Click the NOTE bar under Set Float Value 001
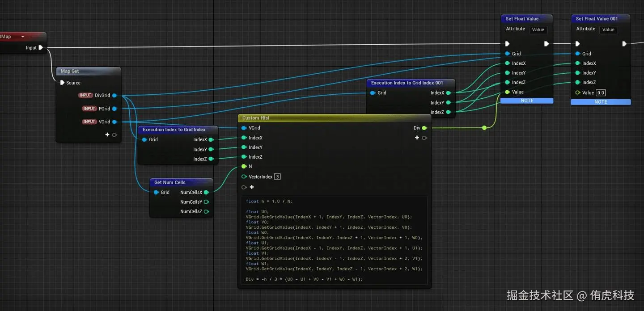This screenshot has height=311, width=644. tap(601, 102)
